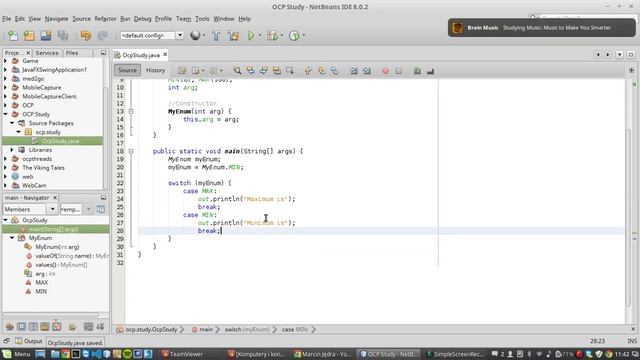Image resolution: width=640 pixels, height=360 pixels.
Task: Click the globe browser selection icon
Action: [195, 36]
